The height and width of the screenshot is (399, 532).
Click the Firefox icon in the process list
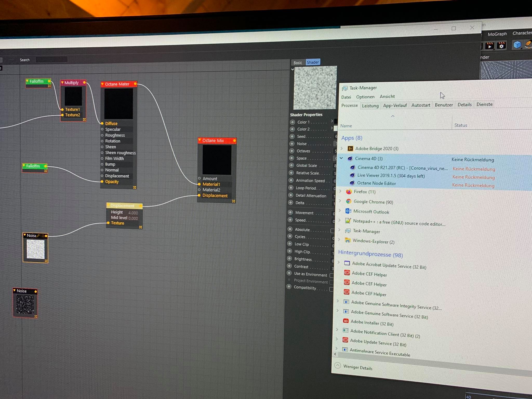tap(349, 192)
